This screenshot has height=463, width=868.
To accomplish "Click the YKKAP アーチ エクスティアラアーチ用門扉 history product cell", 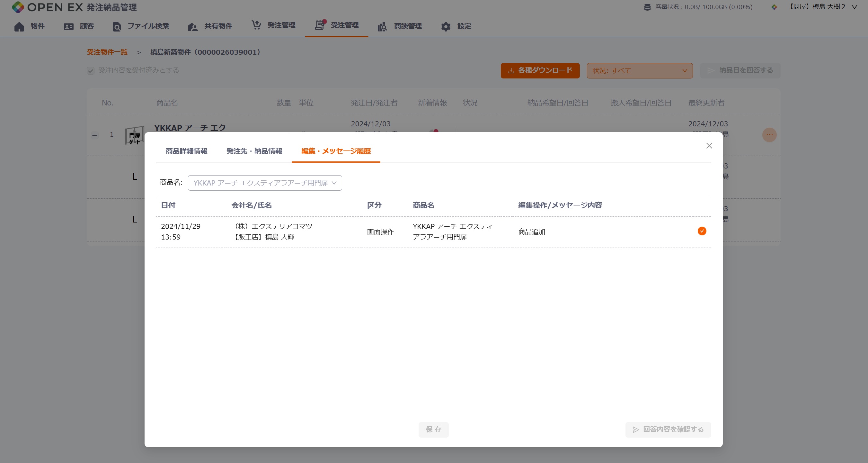I will pos(453,232).
